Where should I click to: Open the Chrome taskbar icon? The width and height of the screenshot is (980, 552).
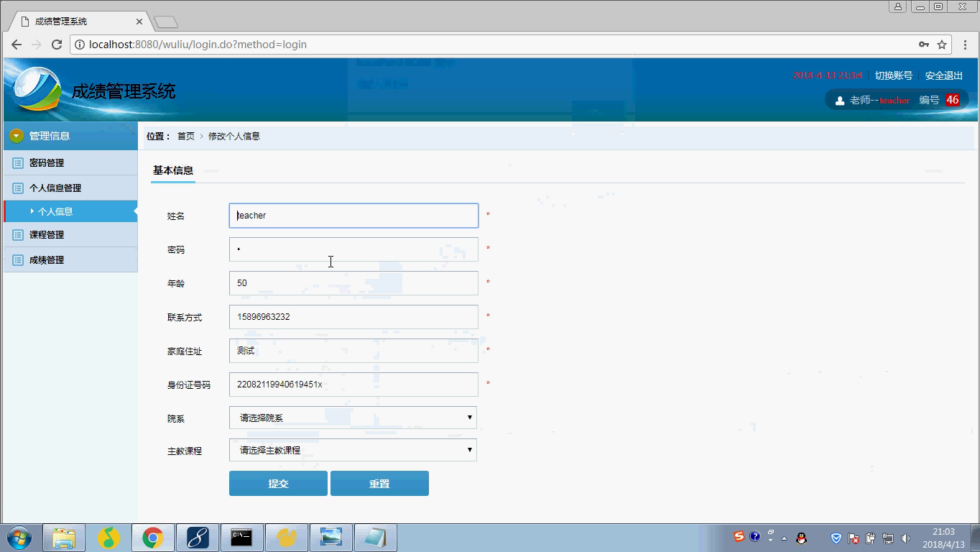pyautogui.click(x=152, y=537)
